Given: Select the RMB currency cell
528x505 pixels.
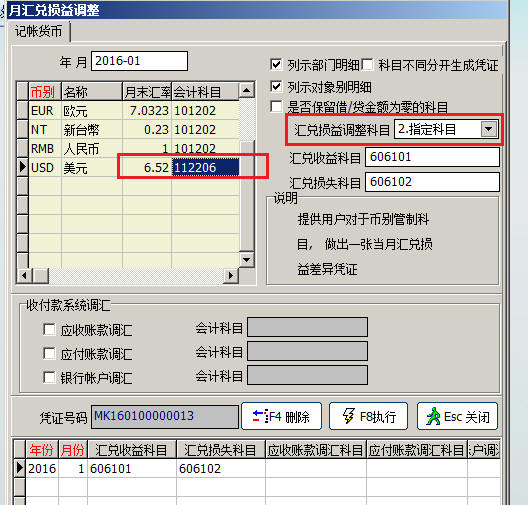Looking at the screenshot, I should click(x=45, y=148).
